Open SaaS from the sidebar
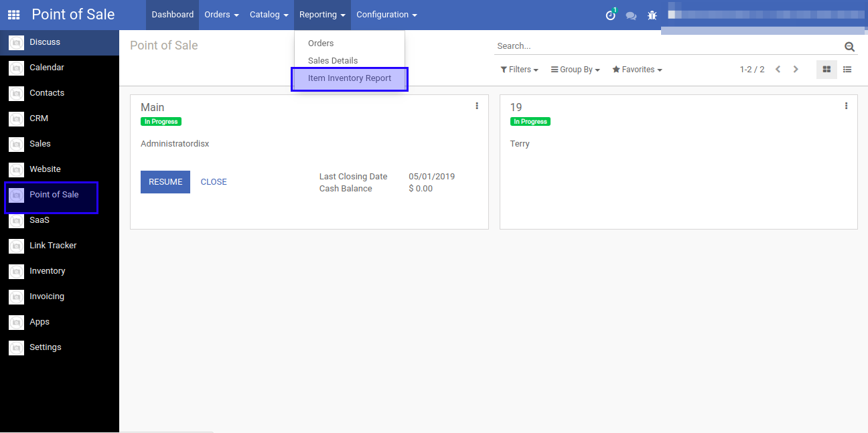The image size is (868, 433). click(x=40, y=220)
